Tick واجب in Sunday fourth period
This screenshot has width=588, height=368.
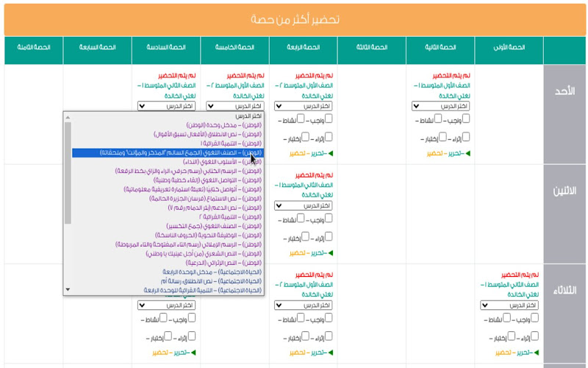coord(329,118)
